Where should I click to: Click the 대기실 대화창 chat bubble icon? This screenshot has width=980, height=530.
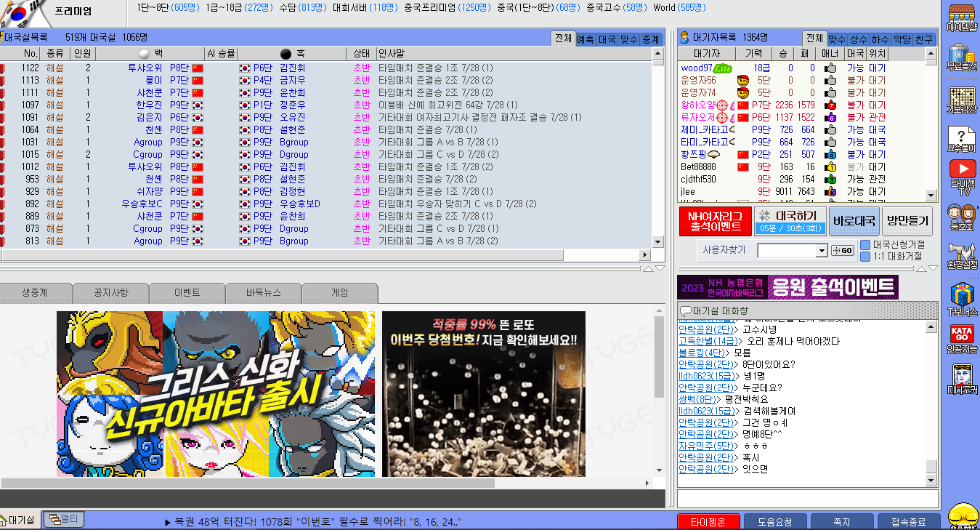[685, 311]
